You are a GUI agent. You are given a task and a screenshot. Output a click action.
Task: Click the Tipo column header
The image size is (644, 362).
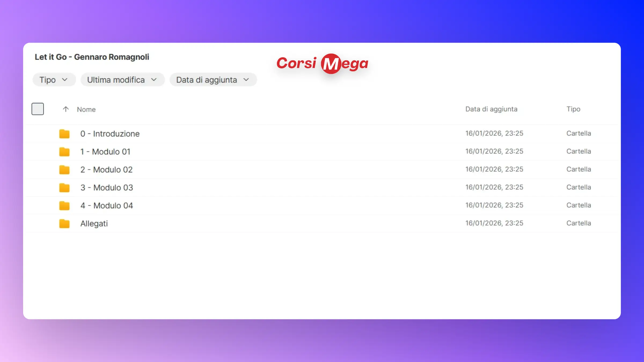tap(573, 109)
